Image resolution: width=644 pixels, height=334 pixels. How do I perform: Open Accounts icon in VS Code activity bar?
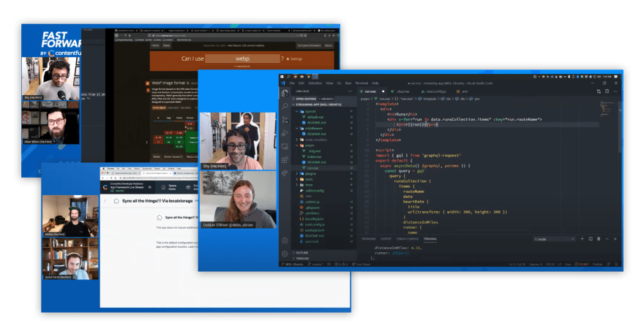coord(285,240)
